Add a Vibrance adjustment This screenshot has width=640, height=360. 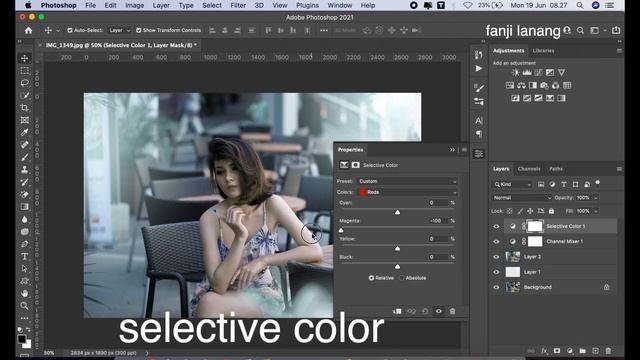(562, 73)
